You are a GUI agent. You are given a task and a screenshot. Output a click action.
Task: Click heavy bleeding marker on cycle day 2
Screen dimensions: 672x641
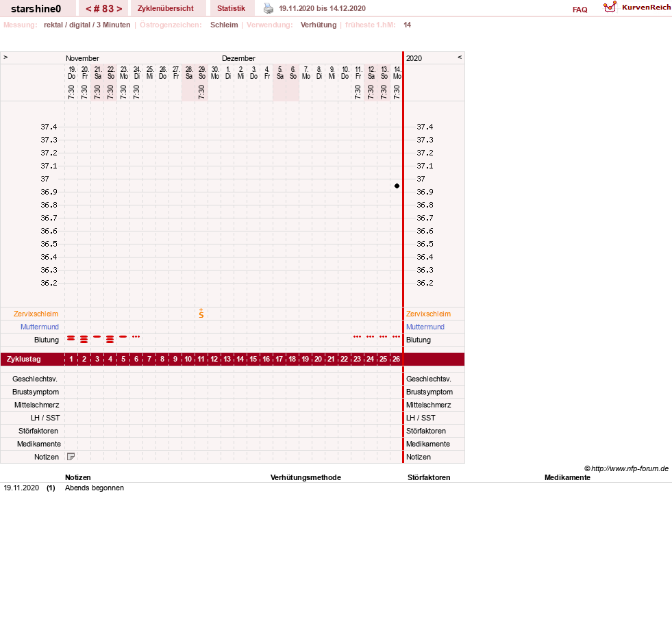point(84,340)
